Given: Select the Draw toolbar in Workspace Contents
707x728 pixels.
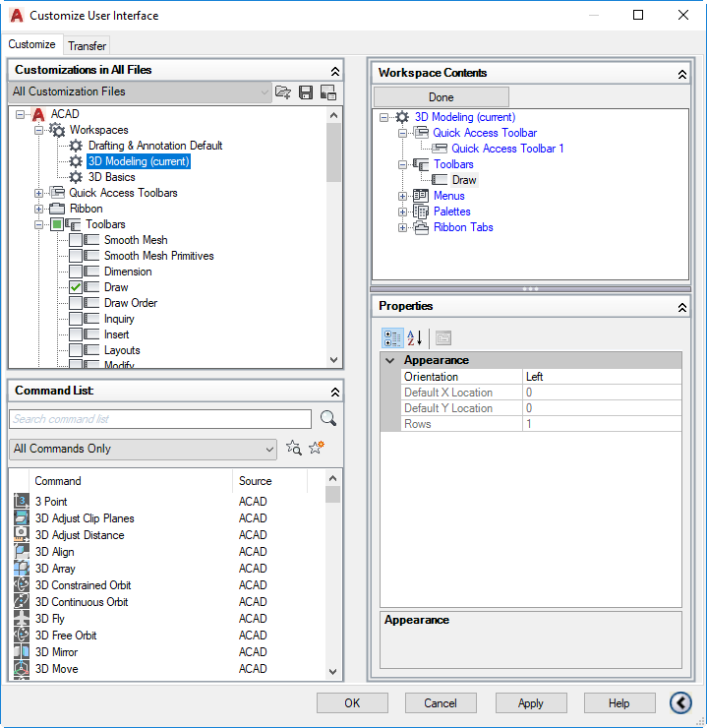Looking at the screenshot, I should pyautogui.click(x=464, y=180).
